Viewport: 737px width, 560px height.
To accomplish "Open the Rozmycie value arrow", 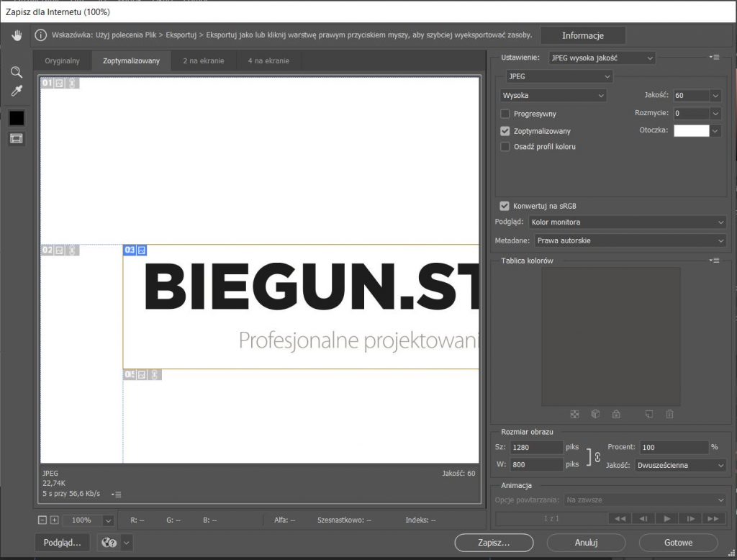I will click(715, 113).
